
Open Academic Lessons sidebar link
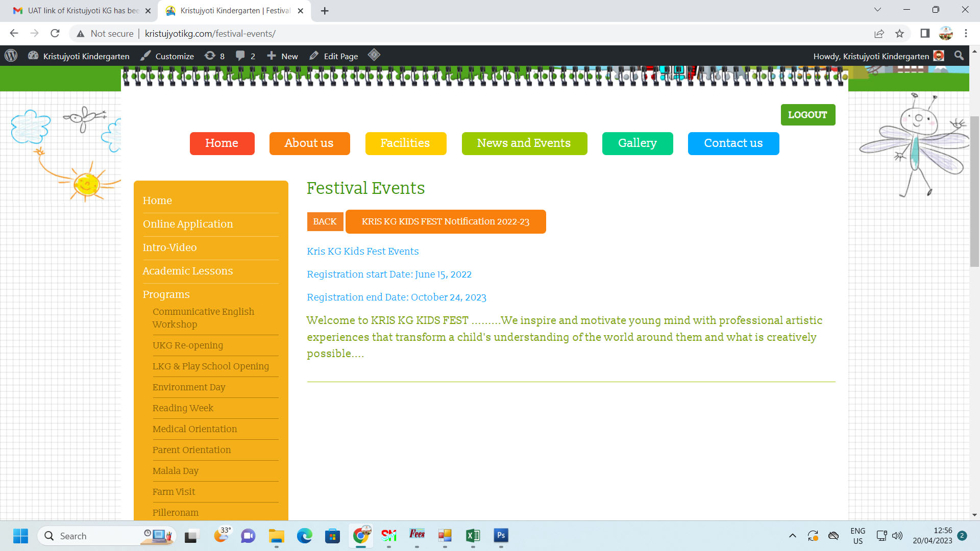click(x=188, y=271)
